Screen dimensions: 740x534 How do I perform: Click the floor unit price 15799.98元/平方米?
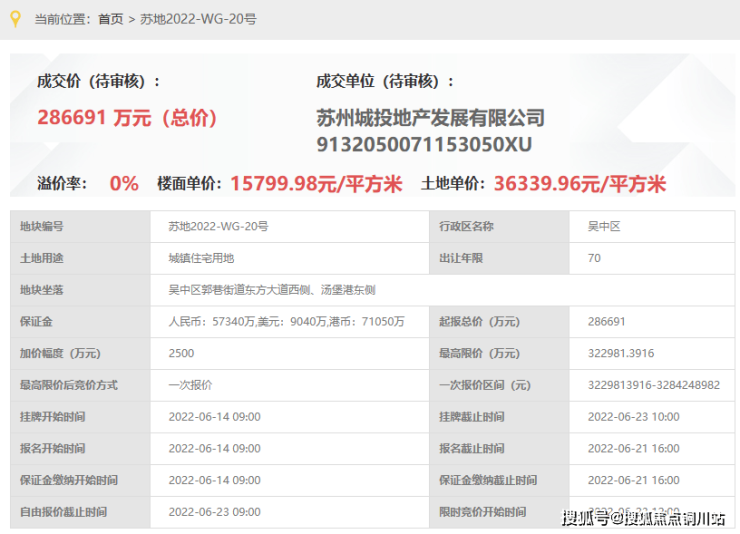tap(316, 184)
